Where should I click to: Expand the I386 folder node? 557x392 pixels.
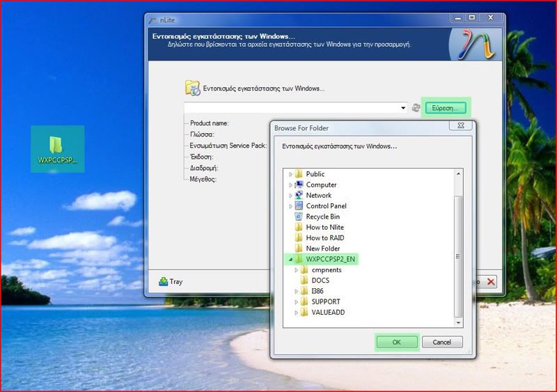[296, 291]
